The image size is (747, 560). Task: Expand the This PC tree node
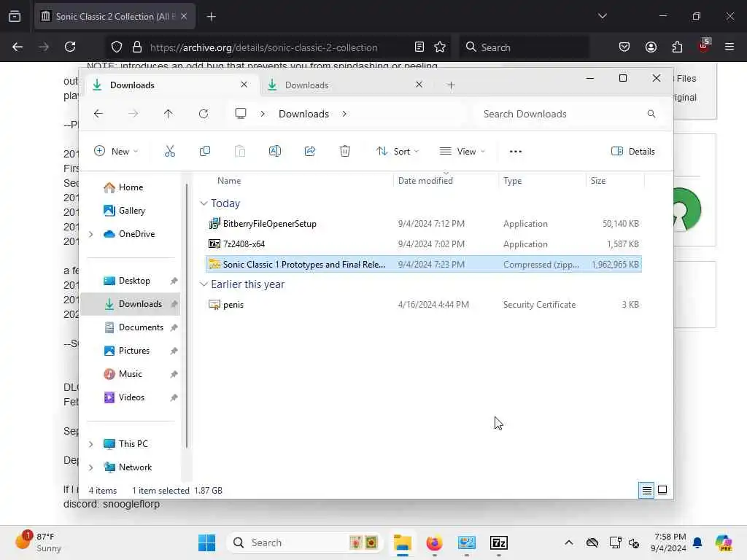[x=91, y=444]
